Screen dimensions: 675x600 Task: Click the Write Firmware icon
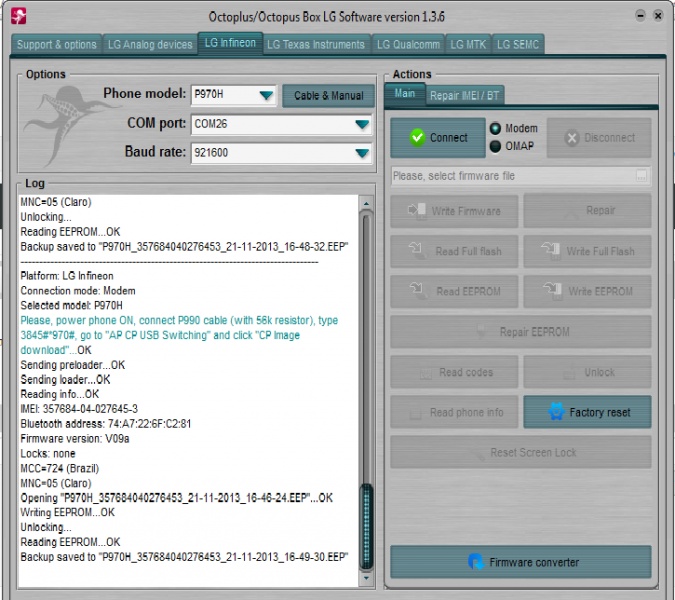point(417,210)
